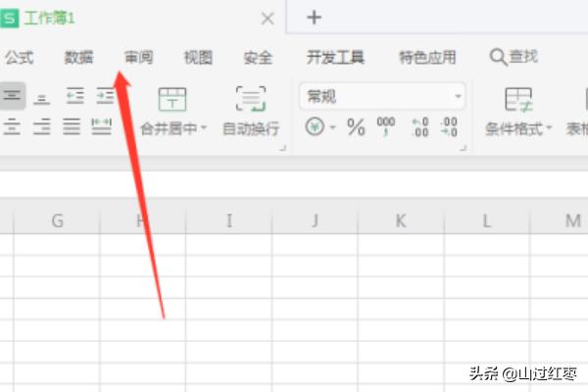Select column K header

[401, 220]
